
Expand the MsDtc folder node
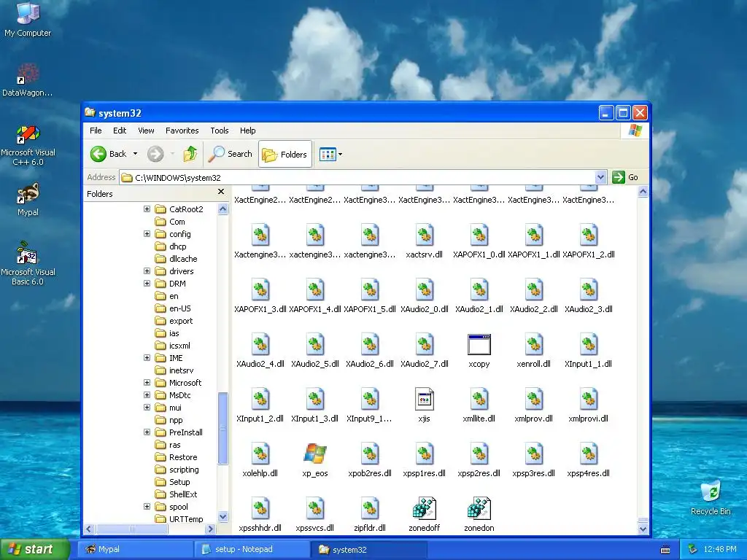point(147,394)
